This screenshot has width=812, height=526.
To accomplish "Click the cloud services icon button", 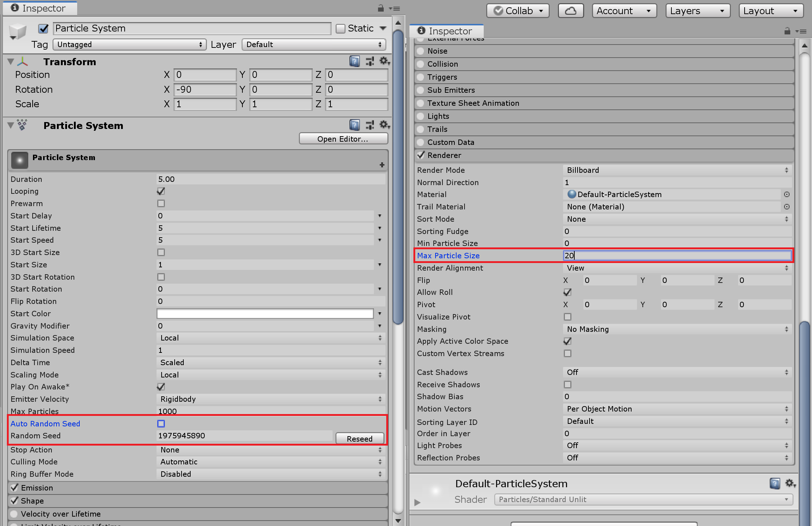I will pos(570,11).
